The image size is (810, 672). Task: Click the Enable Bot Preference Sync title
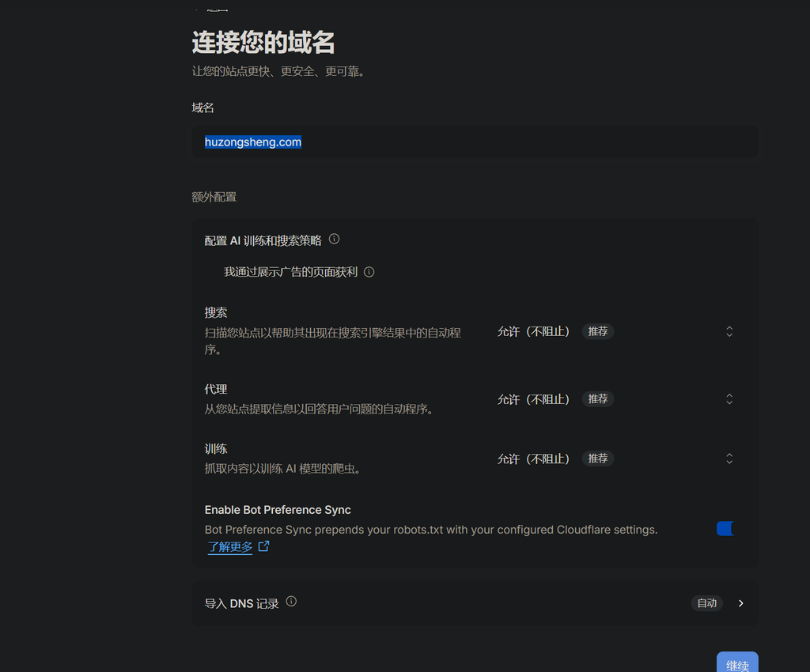[x=278, y=510]
